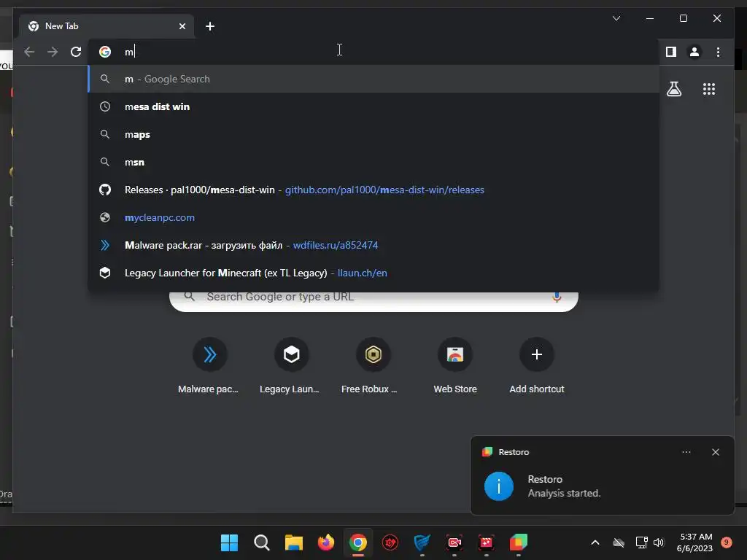Open the blue shield app on taskbar

422,542
